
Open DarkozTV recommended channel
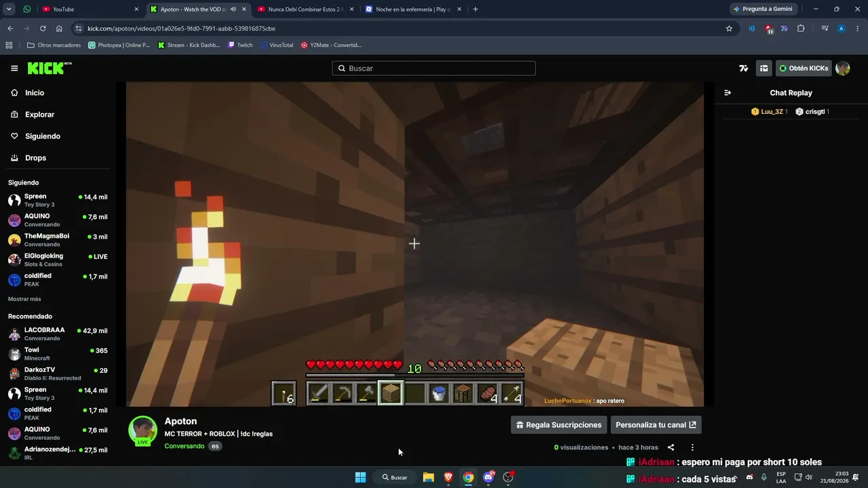(58, 373)
